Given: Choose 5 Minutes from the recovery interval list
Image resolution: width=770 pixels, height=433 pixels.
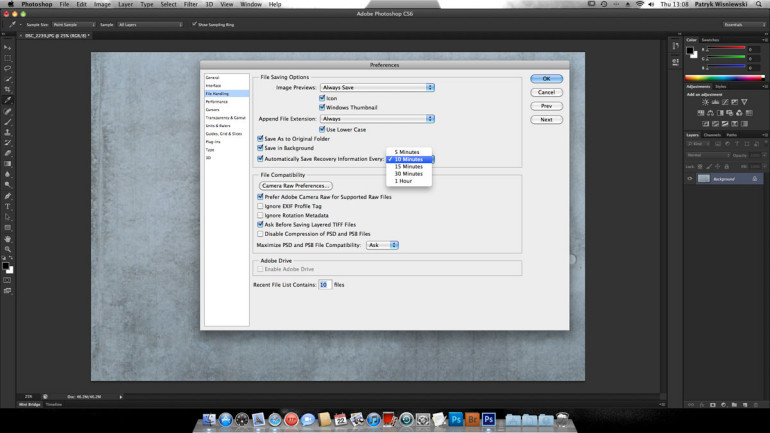Looking at the screenshot, I should pyautogui.click(x=409, y=152).
